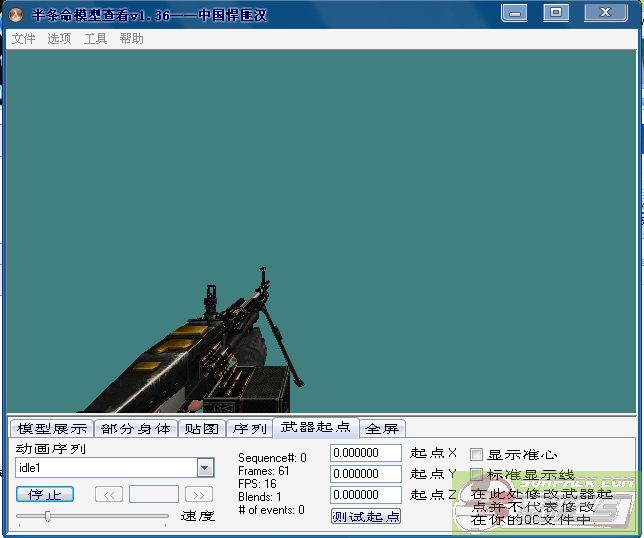
Task: Open the idle1 animation sequence dropdown
Action: 205,468
